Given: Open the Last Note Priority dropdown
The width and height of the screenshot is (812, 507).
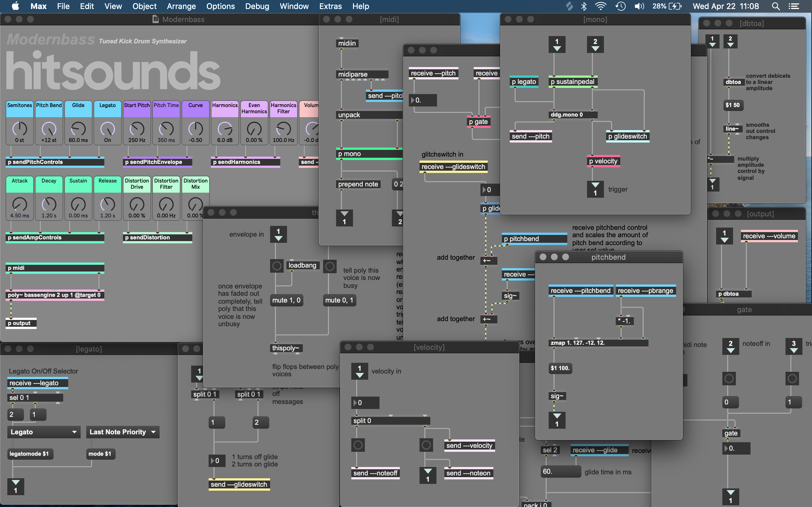Looking at the screenshot, I should (122, 432).
